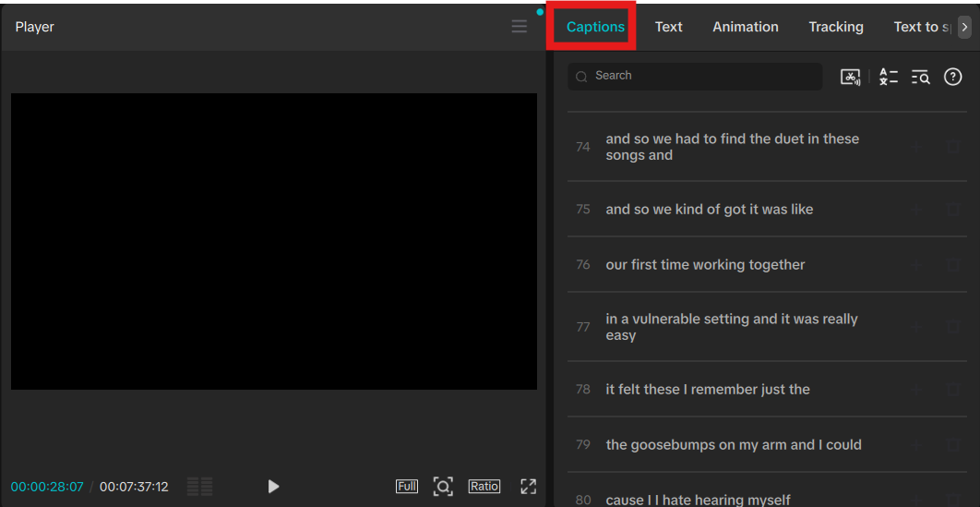Click the grid bars icon beside timecode
This screenshot has width=980, height=507.
pos(200,487)
